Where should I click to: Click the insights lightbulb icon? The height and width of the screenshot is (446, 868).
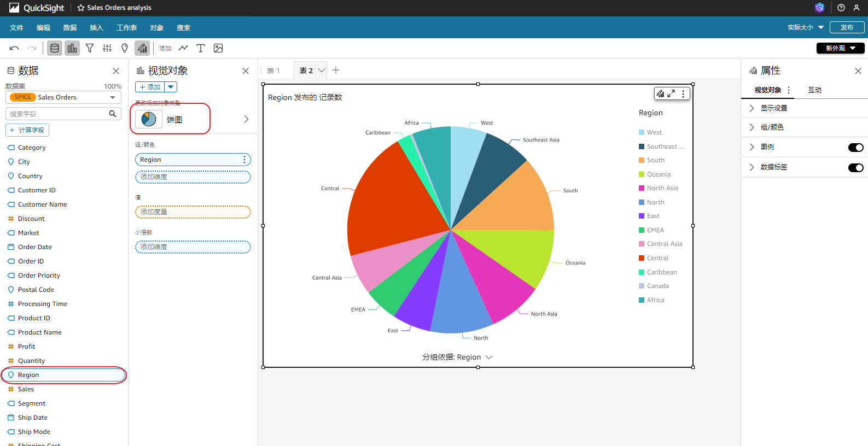(x=125, y=48)
